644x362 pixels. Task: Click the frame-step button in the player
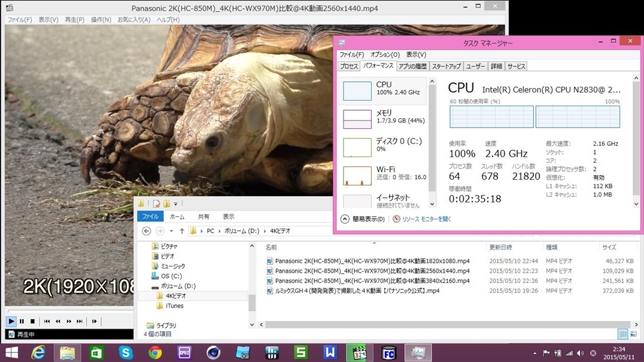94,321
